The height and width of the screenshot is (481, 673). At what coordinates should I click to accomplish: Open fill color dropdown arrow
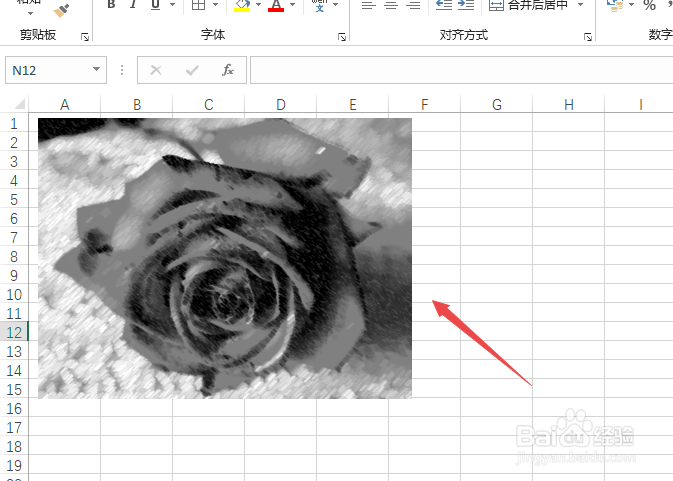[258, 5]
